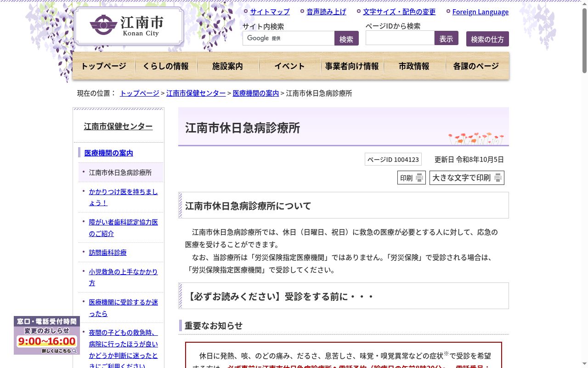This screenshot has width=588, height=368.
Task: Click breadcrumb link 江南市保健センター
Action: [x=196, y=93]
